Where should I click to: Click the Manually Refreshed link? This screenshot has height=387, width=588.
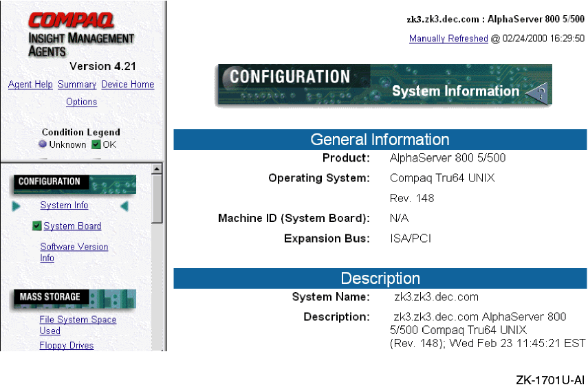(448, 38)
